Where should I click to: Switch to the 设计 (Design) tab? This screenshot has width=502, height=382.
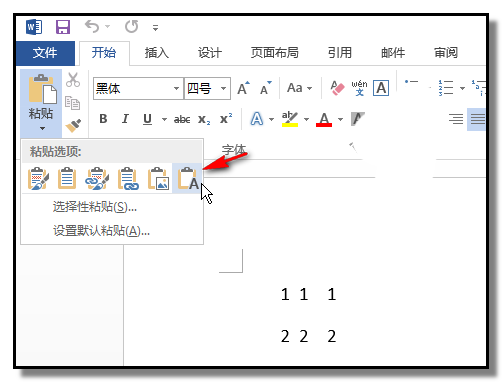pos(210,53)
